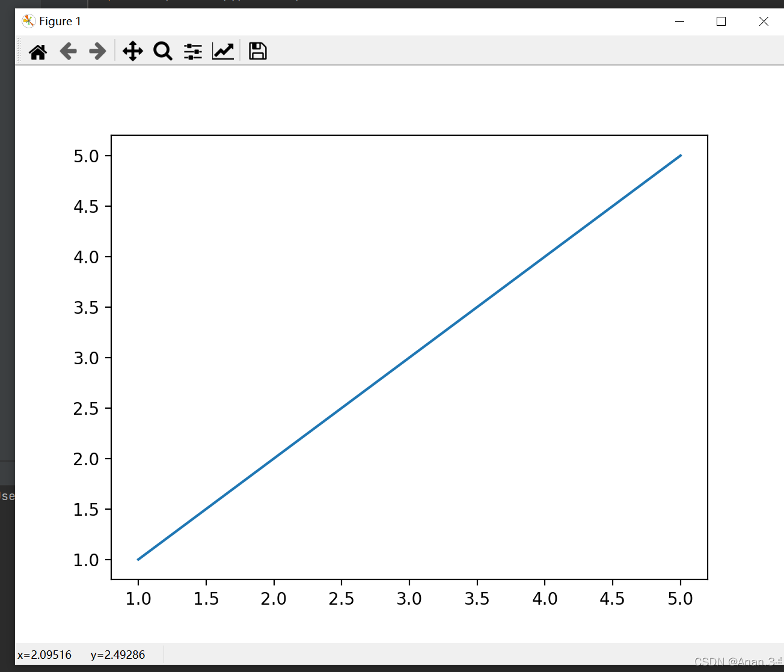The height and width of the screenshot is (672, 784).
Task: Click the y=2.49286 status bar readout
Action: [118, 655]
